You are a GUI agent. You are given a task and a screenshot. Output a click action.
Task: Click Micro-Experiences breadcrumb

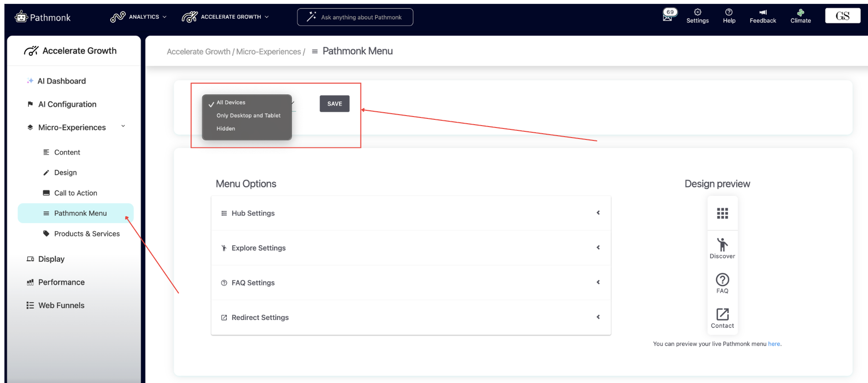coord(268,52)
